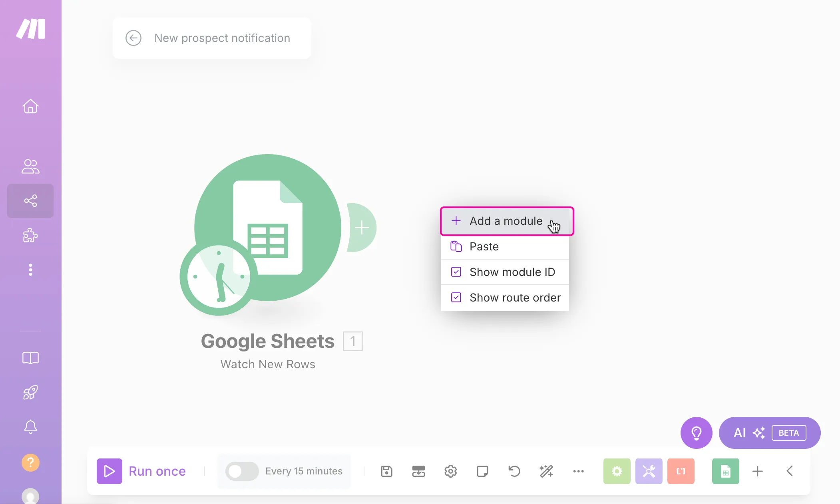
Task: Click the auto-align magic wand icon
Action: point(546,471)
